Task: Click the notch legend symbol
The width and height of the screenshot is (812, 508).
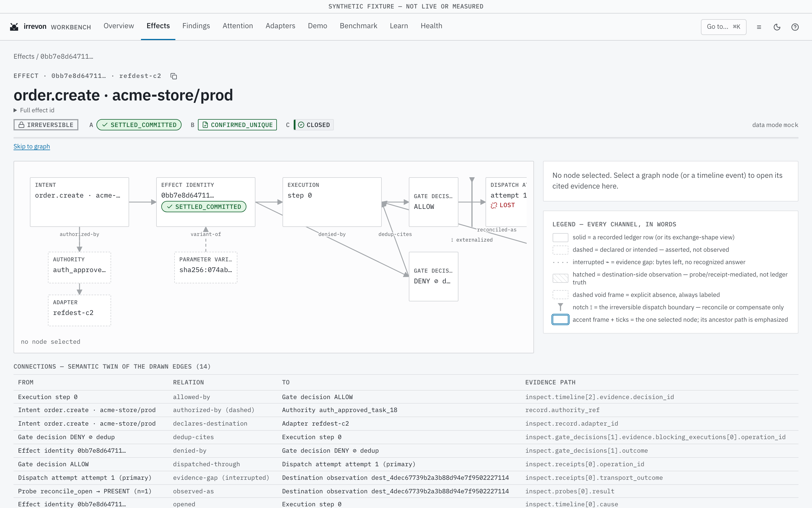Action: pyautogui.click(x=560, y=307)
